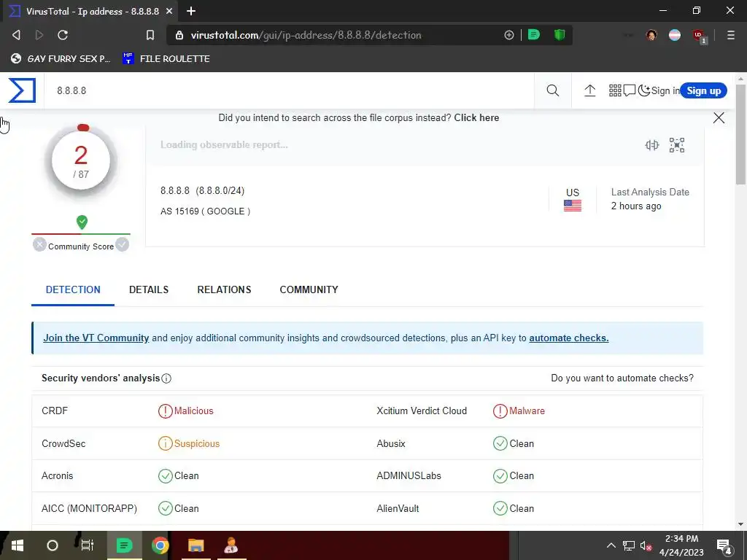Image resolution: width=747 pixels, height=560 pixels.
Task: Open Chrome from the taskbar
Action: (x=160, y=545)
